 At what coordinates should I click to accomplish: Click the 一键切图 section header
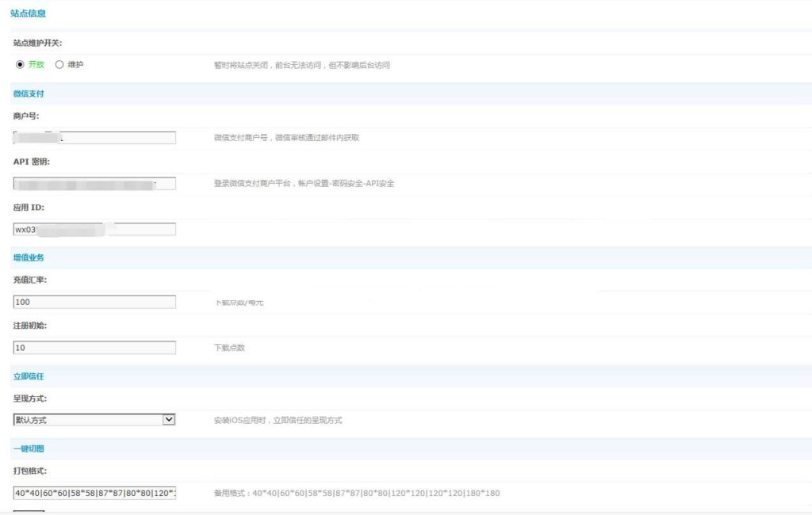[29, 447]
